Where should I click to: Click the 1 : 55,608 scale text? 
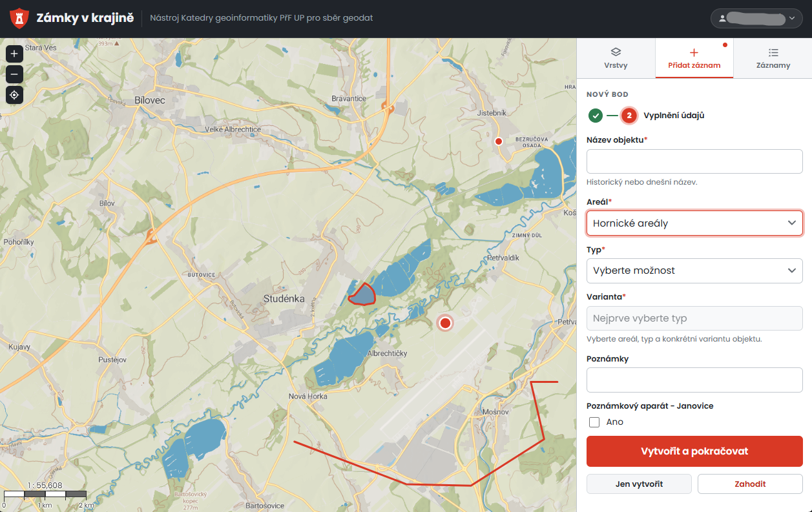(45, 486)
